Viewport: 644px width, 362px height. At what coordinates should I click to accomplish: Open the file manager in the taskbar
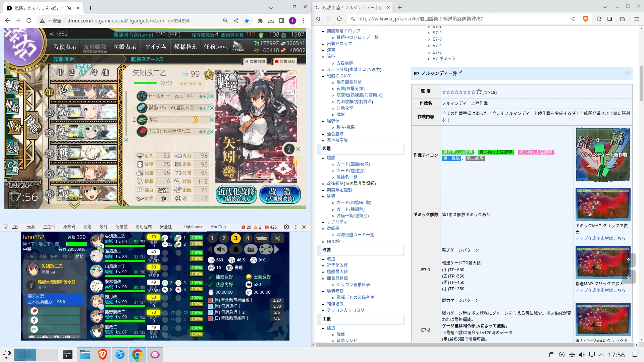click(85, 355)
